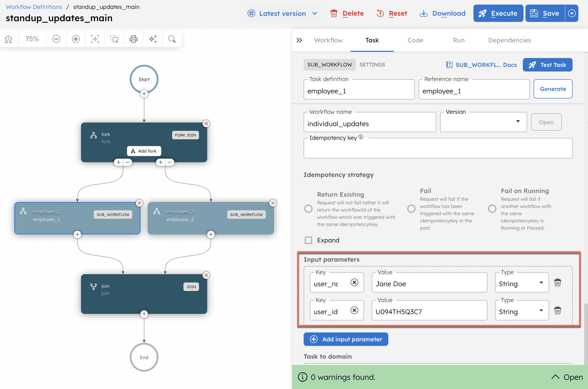Click the Test Task button
Viewport: 588px width, 389px height.
[547, 65]
